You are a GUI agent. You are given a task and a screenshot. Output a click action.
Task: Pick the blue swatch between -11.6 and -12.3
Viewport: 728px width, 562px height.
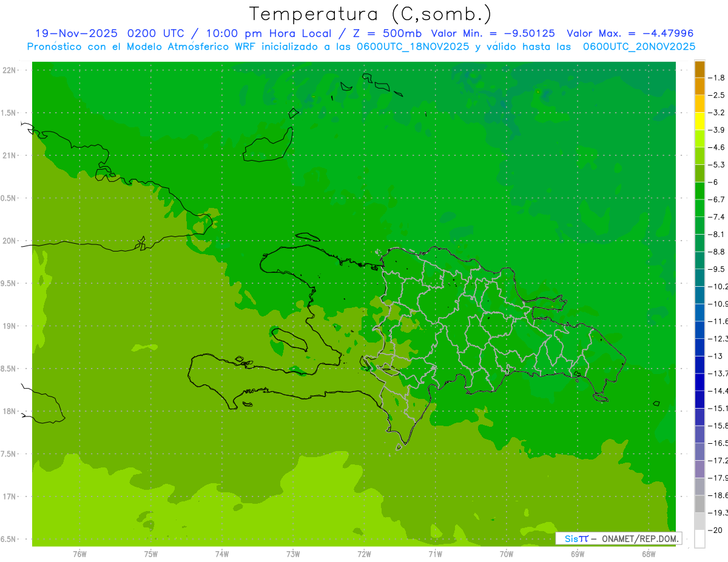pos(699,330)
